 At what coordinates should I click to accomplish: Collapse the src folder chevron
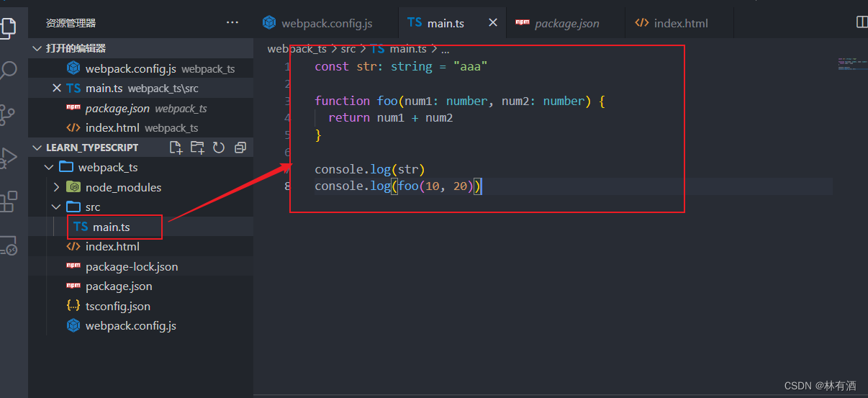[57, 207]
